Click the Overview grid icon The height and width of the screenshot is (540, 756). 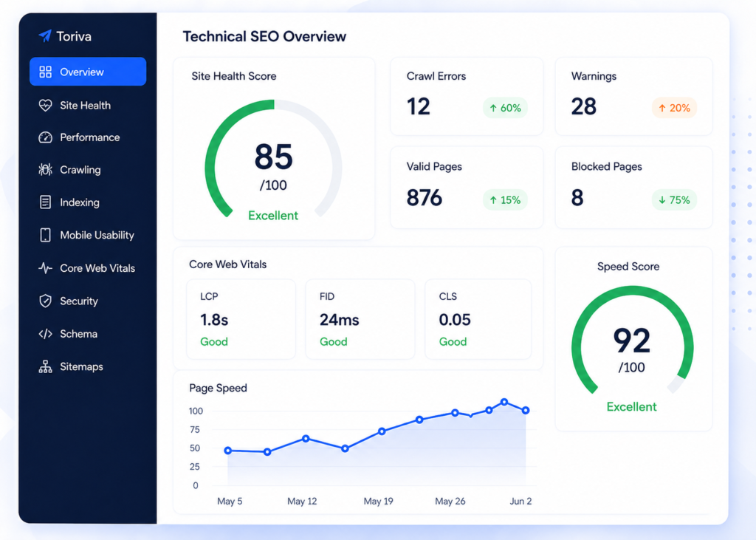pyautogui.click(x=45, y=72)
